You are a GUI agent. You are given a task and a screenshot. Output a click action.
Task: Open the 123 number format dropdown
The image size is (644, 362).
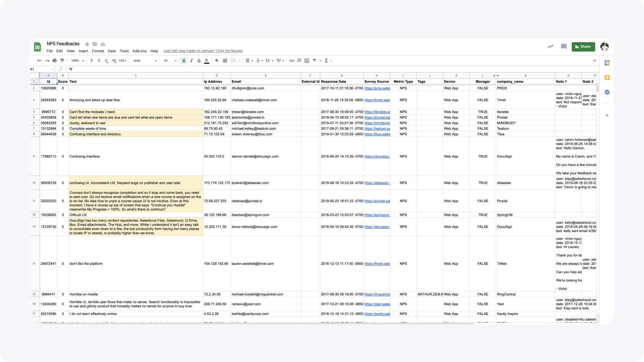pos(123,61)
